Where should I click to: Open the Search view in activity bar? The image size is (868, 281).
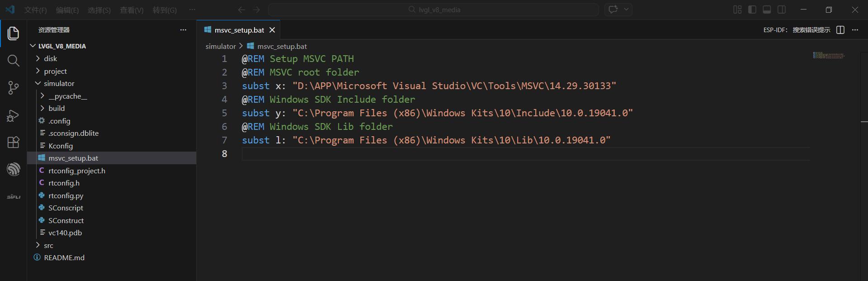click(13, 61)
